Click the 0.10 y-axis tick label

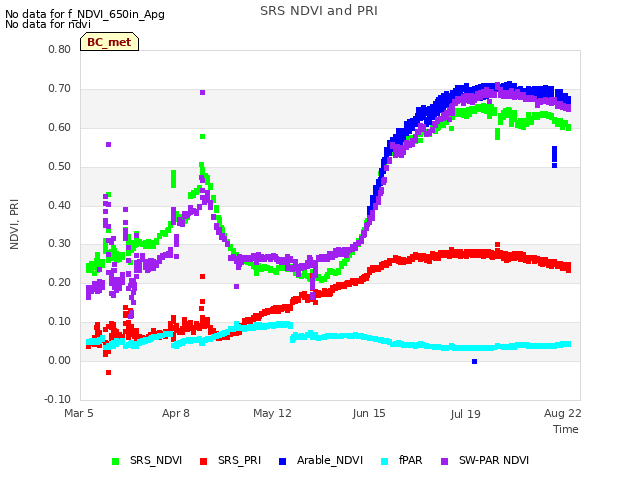(60, 322)
